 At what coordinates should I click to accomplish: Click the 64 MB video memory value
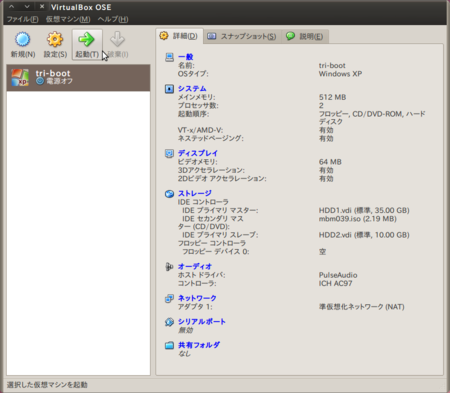[330, 162]
